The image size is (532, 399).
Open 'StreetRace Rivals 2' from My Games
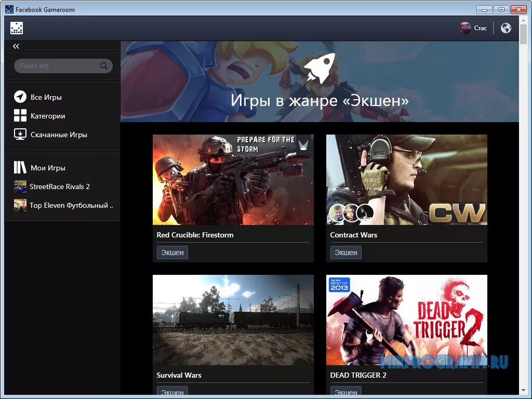click(x=60, y=187)
